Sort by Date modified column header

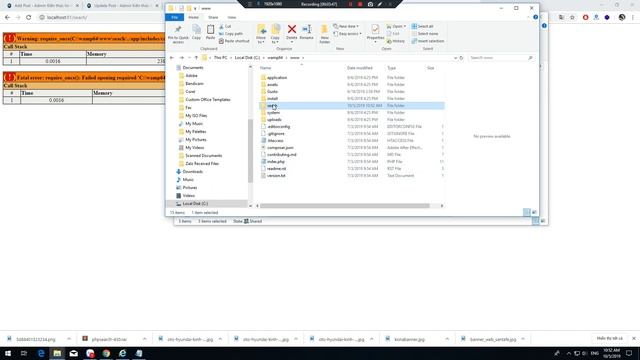[360, 68]
